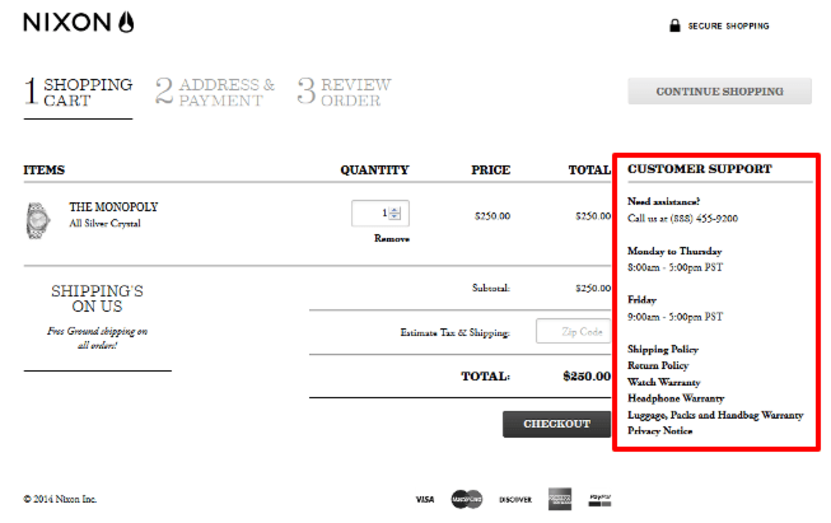Select step 2 Address & Payment tab
This screenshot has width=831, height=523.
coord(215,92)
